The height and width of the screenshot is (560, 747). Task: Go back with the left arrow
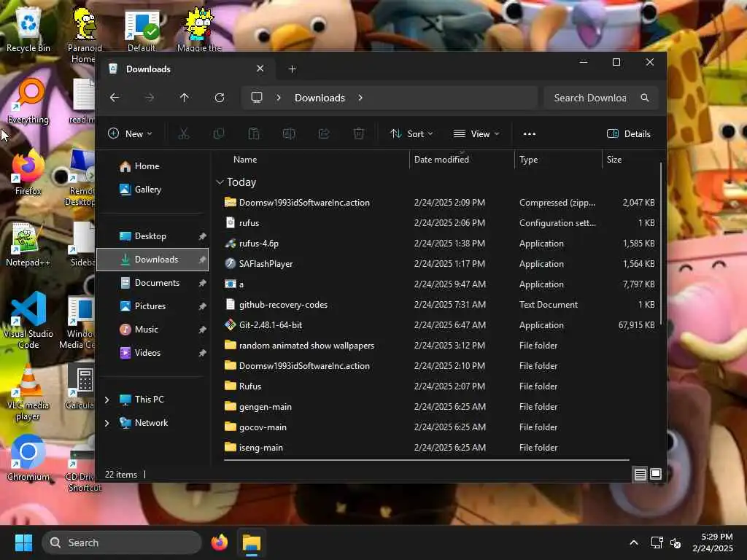click(x=115, y=98)
